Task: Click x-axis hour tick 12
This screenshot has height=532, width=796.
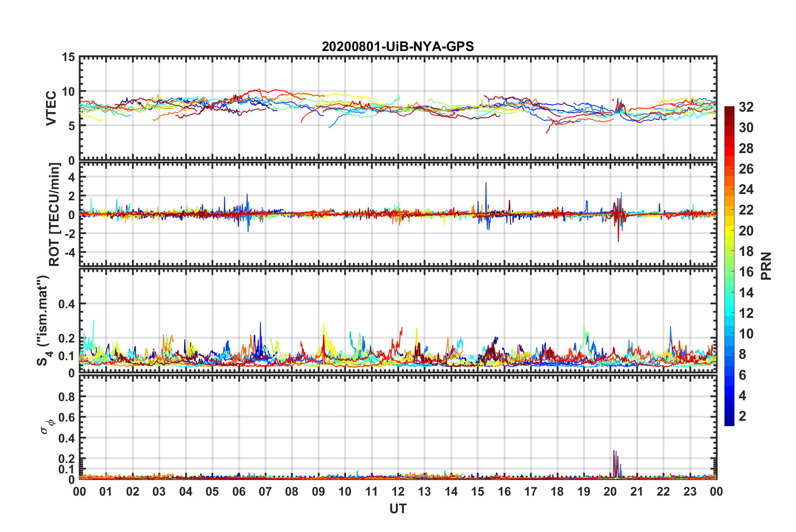Action: [398, 491]
